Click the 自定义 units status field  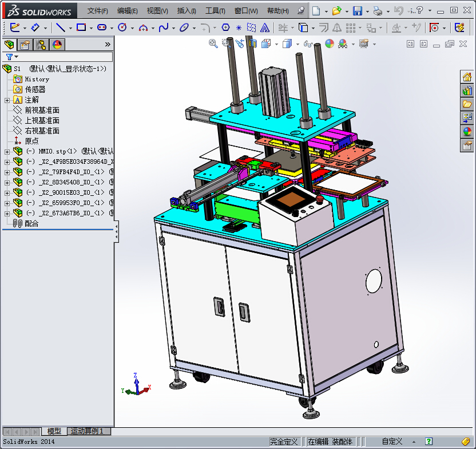click(392, 442)
